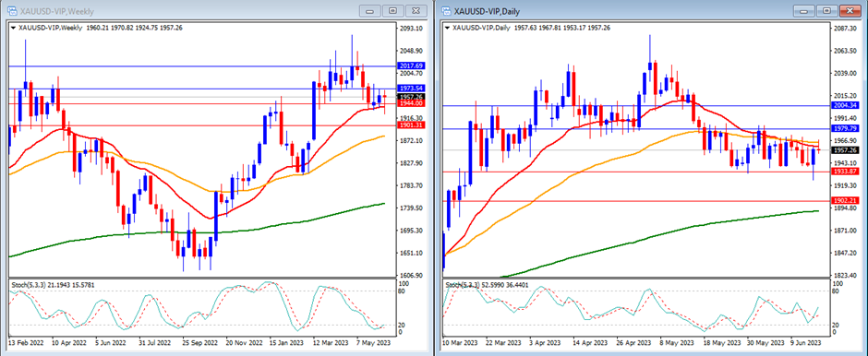
Task: Click the current price label 1957.26 on the Daily chart
Action: pos(844,149)
